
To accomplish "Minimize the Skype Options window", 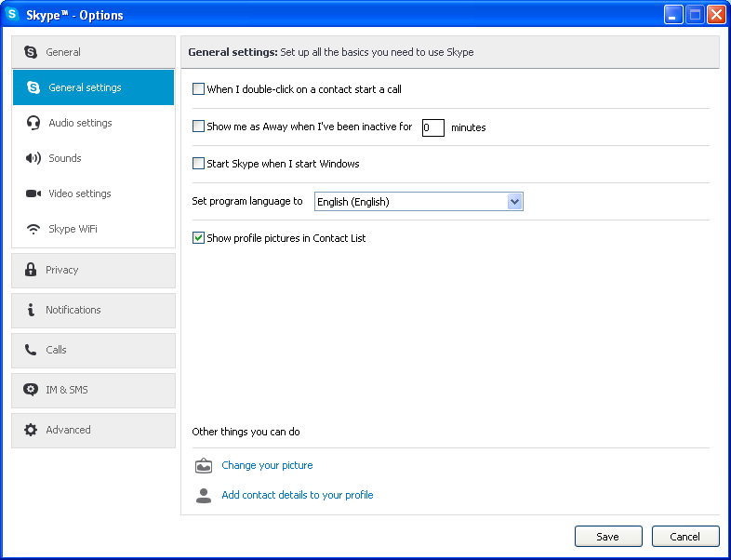I will [x=672, y=15].
